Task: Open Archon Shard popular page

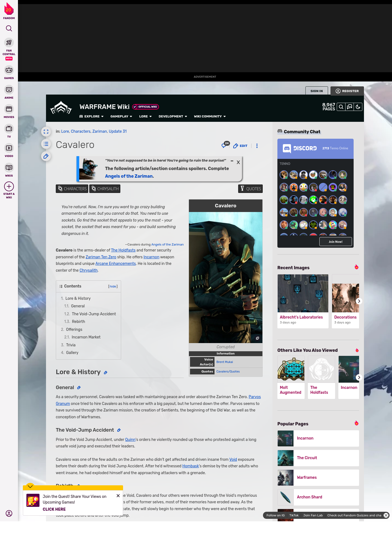Action: 318,497
